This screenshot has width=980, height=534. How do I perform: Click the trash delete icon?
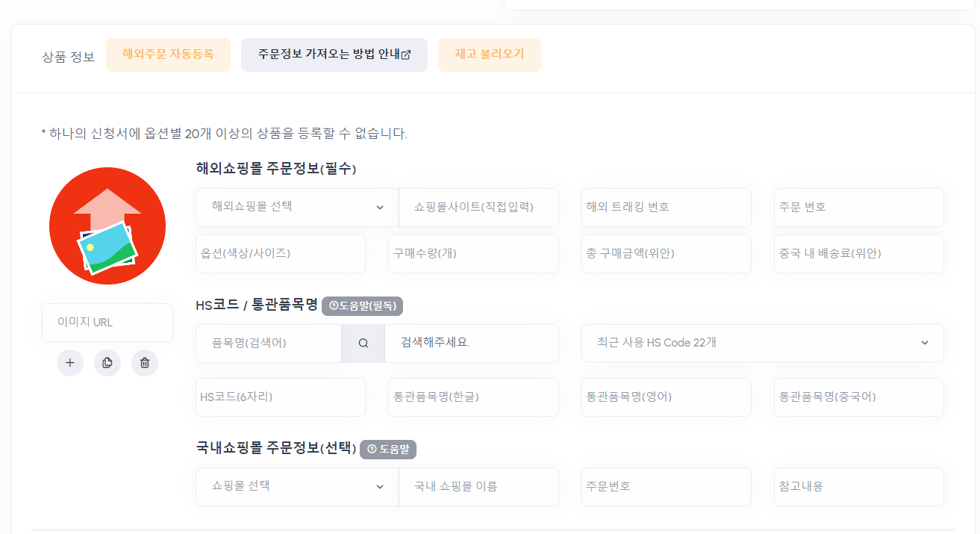(x=145, y=363)
